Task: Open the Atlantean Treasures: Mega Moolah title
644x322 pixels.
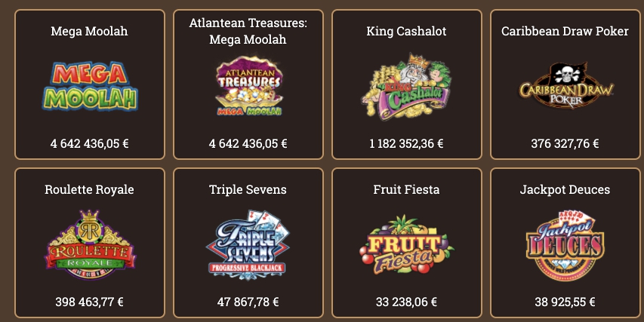Action: coord(248,31)
